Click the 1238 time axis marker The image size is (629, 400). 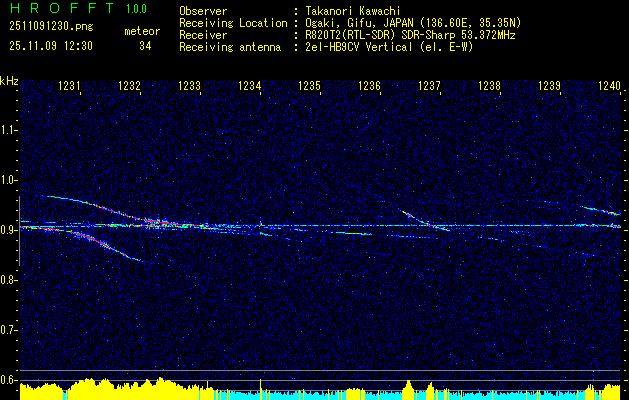click(489, 85)
